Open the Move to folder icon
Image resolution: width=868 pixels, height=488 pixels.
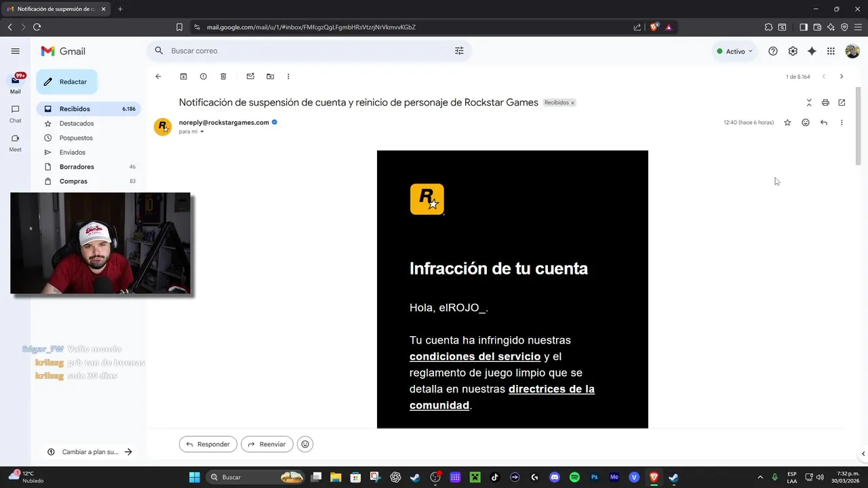tap(270, 77)
